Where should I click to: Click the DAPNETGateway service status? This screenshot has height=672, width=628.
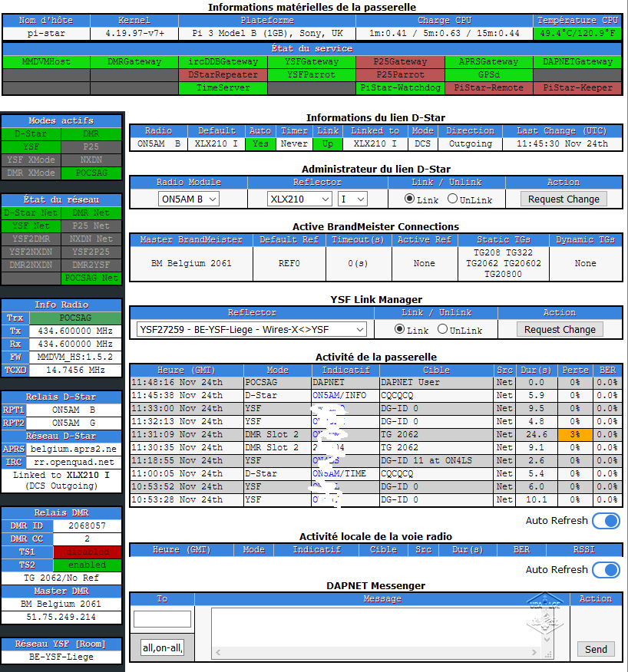[577, 61]
